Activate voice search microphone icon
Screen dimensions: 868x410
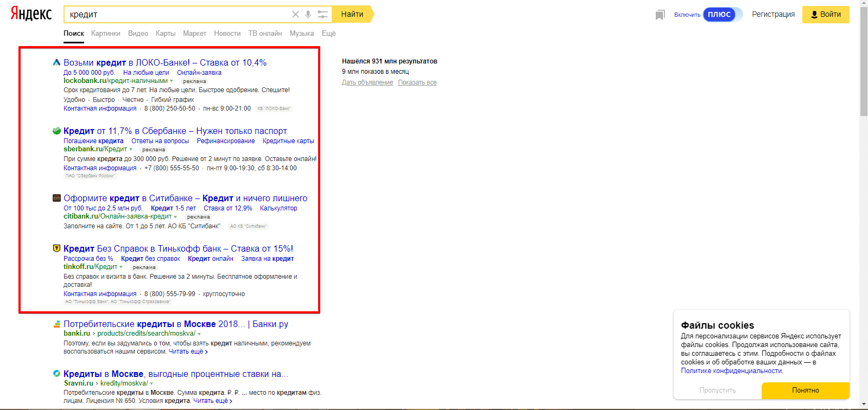[308, 15]
